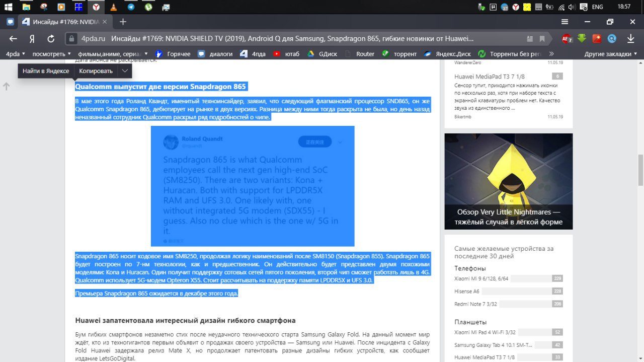Go back with the browser back arrow
The image size is (644, 362).
[13, 39]
